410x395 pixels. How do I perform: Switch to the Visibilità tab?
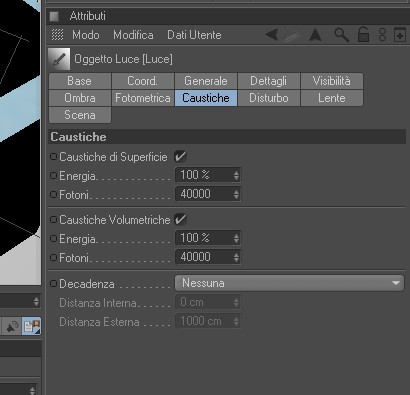coord(332,81)
